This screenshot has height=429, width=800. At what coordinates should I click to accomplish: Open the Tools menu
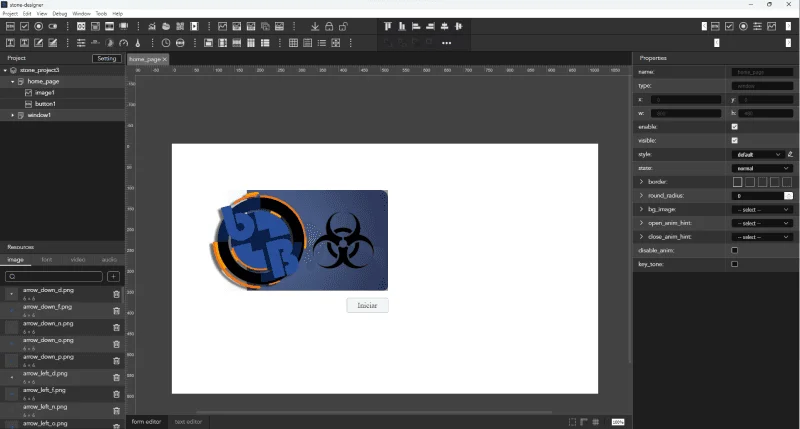point(102,14)
